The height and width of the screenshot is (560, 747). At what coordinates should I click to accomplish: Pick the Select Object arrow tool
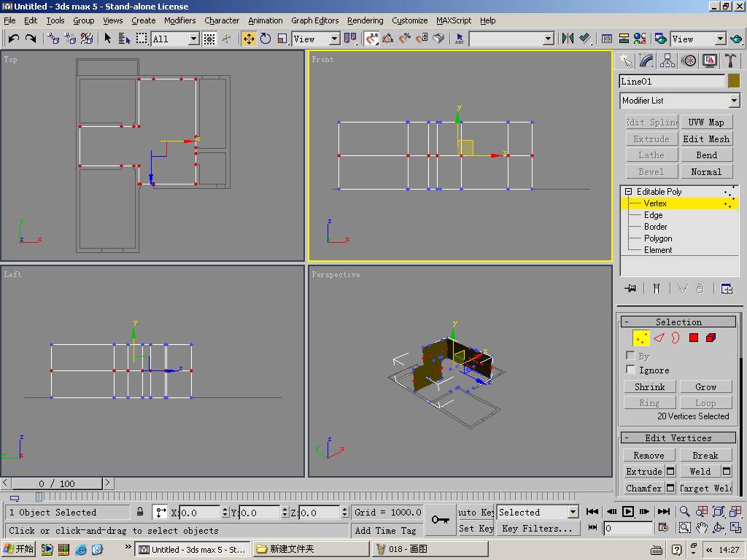pyautogui.click(x=108, y=39)
